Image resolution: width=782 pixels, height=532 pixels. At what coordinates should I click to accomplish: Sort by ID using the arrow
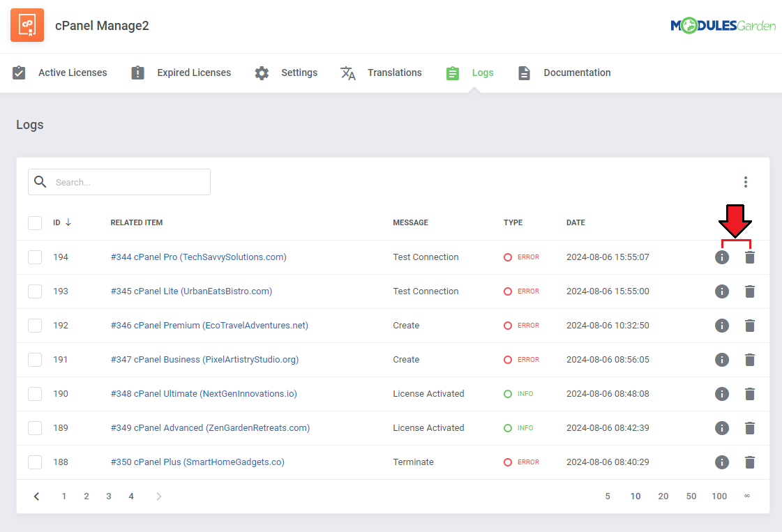coord(68,222)
